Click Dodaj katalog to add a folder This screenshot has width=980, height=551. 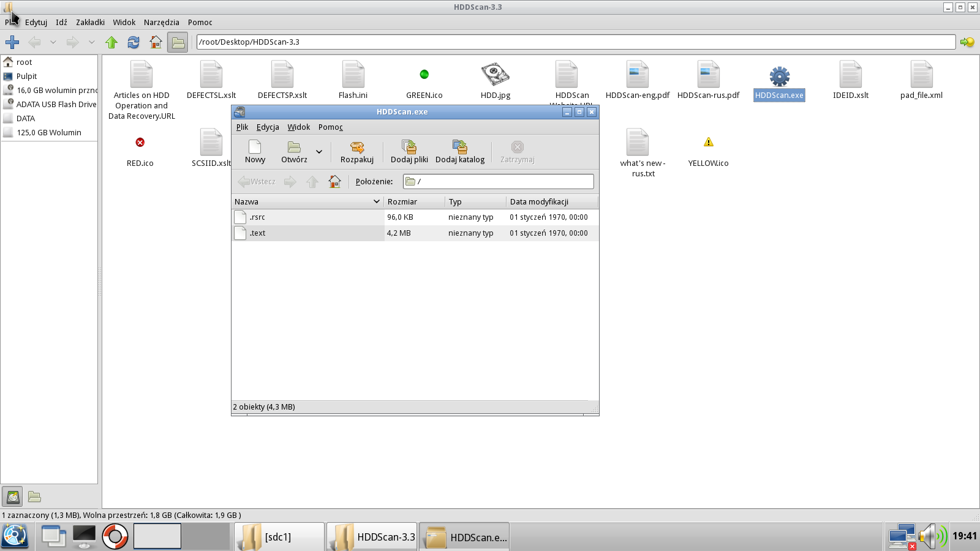click(460, 151)
